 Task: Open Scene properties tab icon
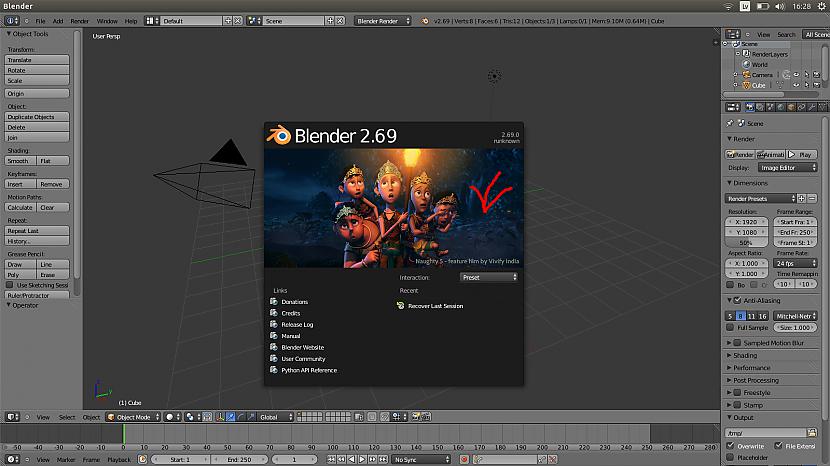[770, 107]
